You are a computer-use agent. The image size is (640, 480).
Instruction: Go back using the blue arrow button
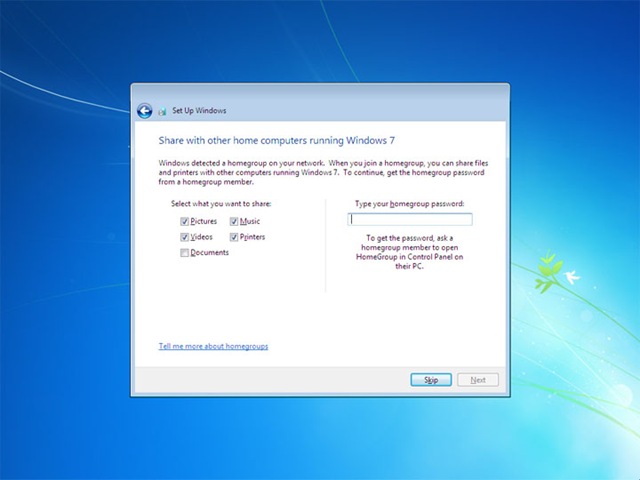pos(144,111)
